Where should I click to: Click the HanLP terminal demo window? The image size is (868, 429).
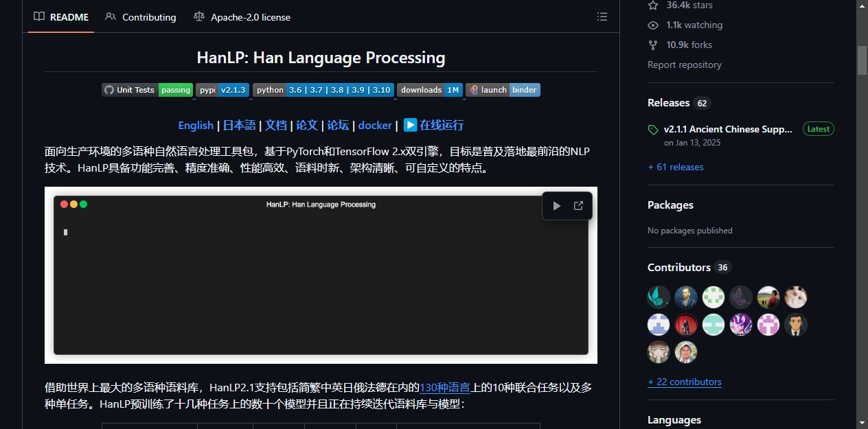pos(321,275)
